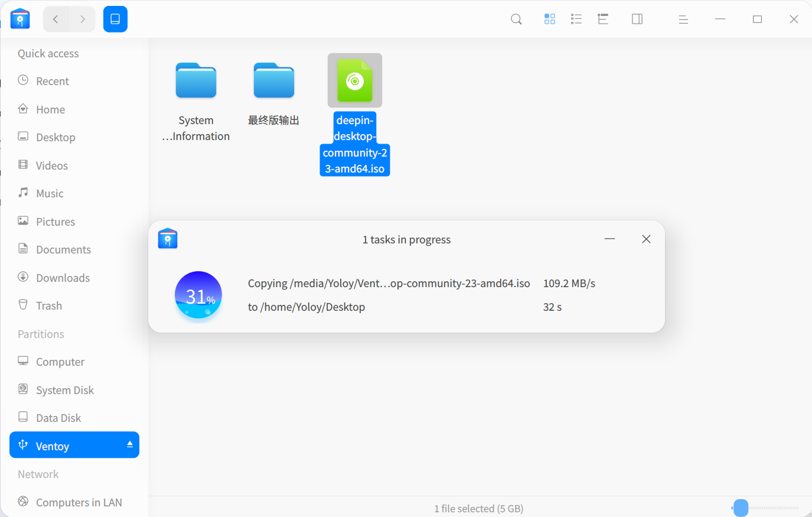This screenshot has height=517, width=812.
Task: Open Data Disk in the sidebar
Action: point(74,418)
